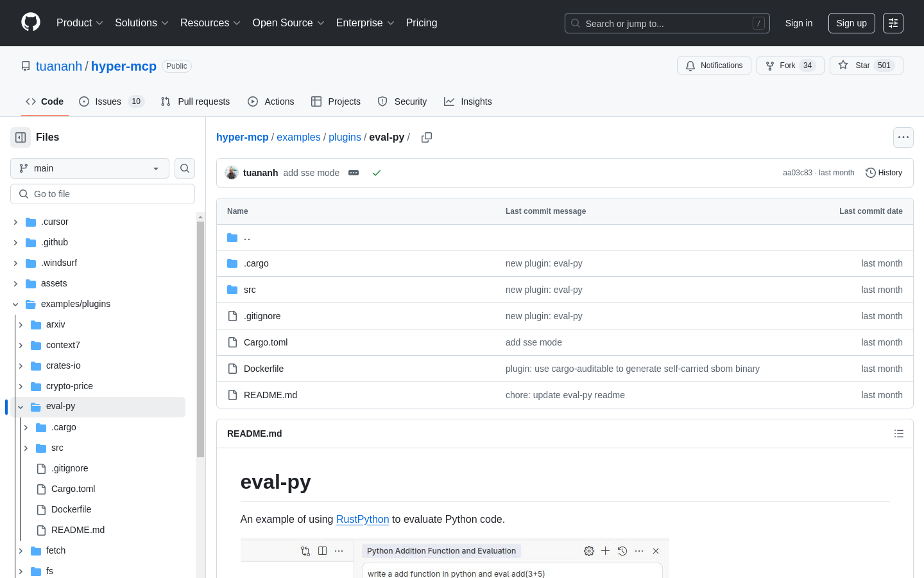
Task: Open the .gitignore file in file list
Action: (262, 316)
